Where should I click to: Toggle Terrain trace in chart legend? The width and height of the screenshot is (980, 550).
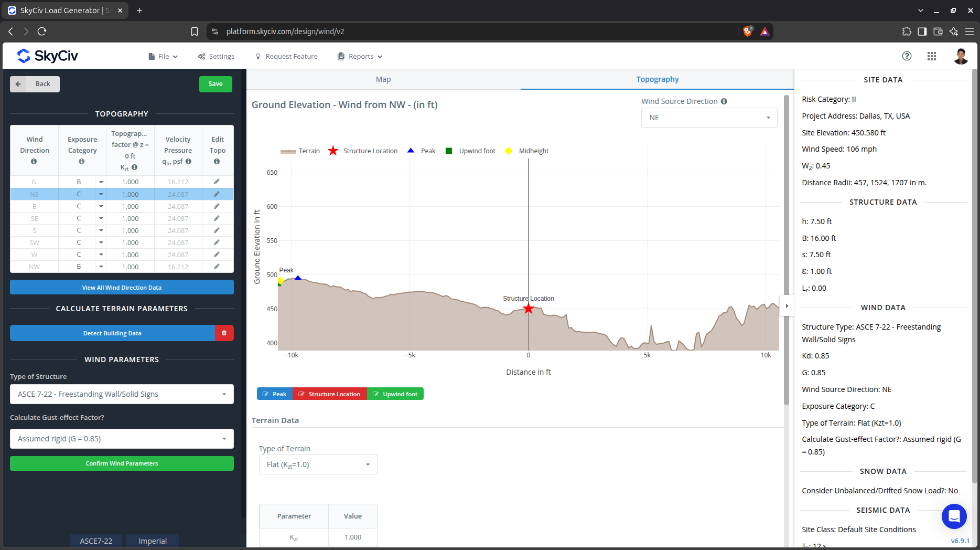[300, 151]
